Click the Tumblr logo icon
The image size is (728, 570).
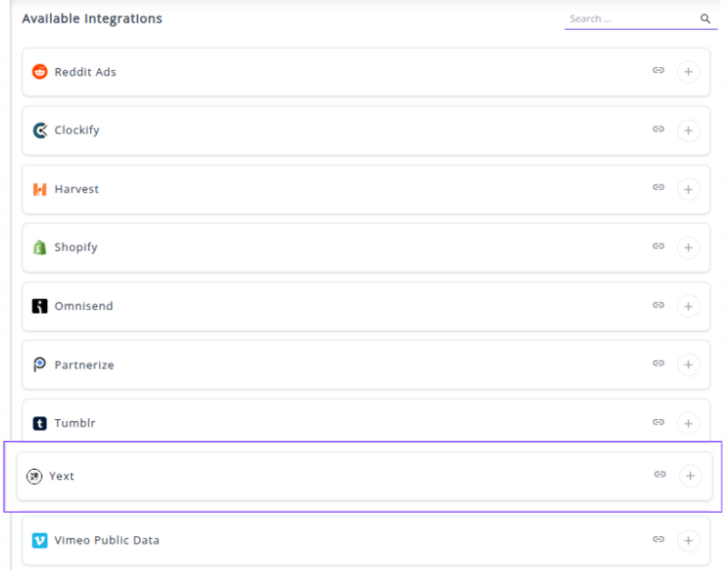point(39,423)
